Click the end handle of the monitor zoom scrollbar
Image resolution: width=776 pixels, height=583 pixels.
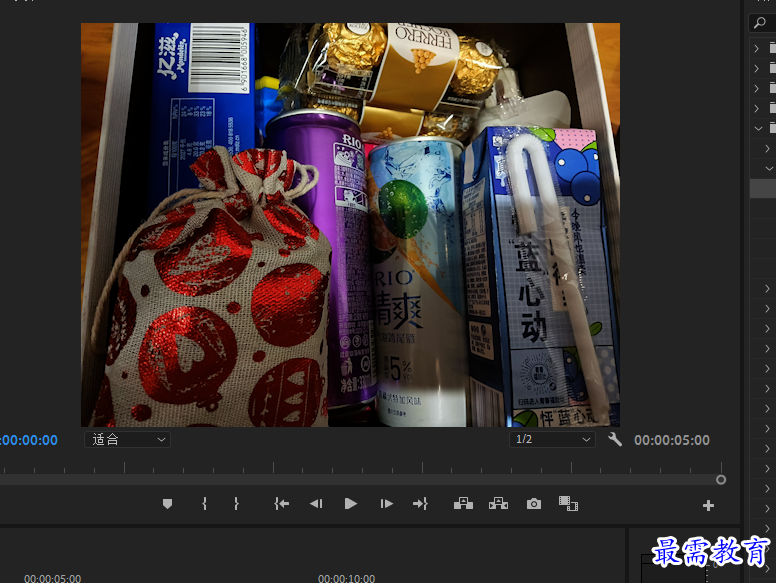pos(721,480)
